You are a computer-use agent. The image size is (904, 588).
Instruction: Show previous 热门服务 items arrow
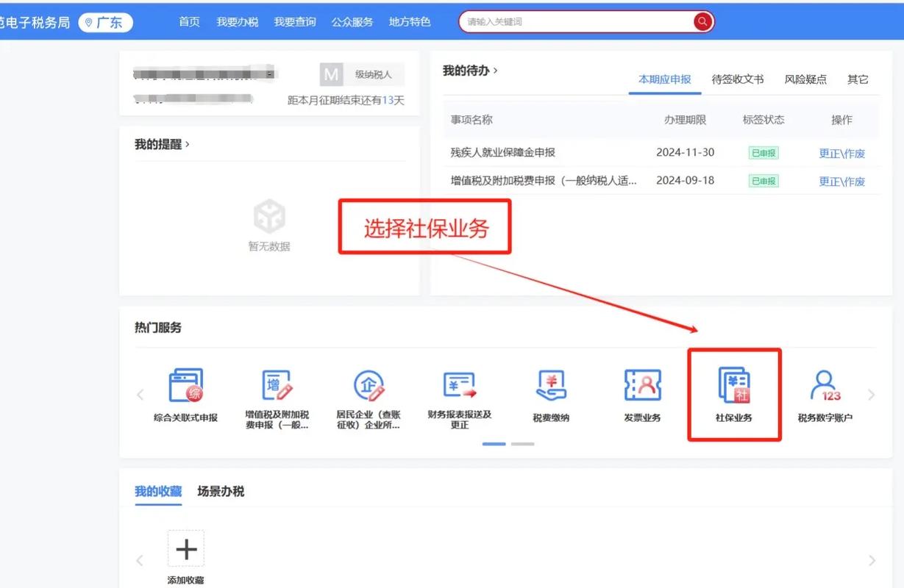tap(140, 395)
